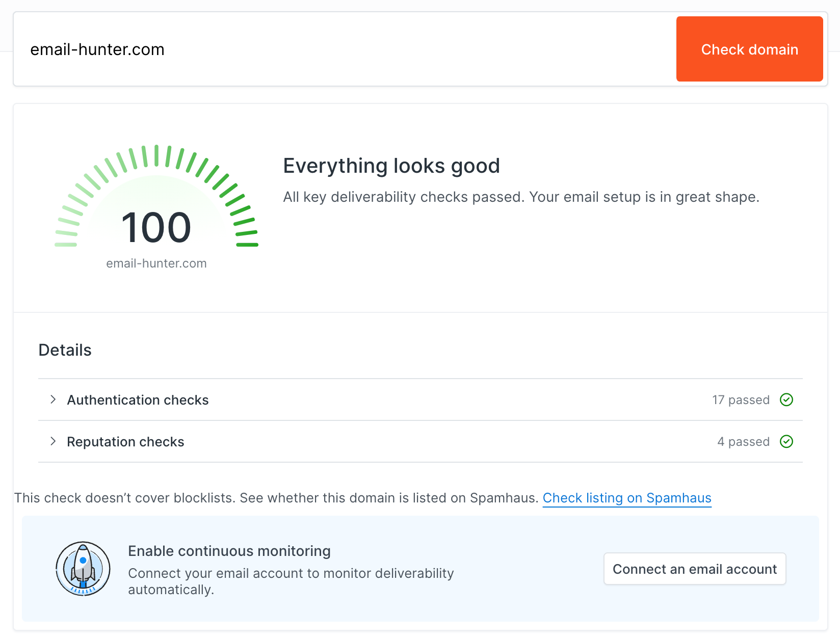Open Check listing on Spamhaus link
The width and height of the screenshot is (840, 639).
point(627,498)
